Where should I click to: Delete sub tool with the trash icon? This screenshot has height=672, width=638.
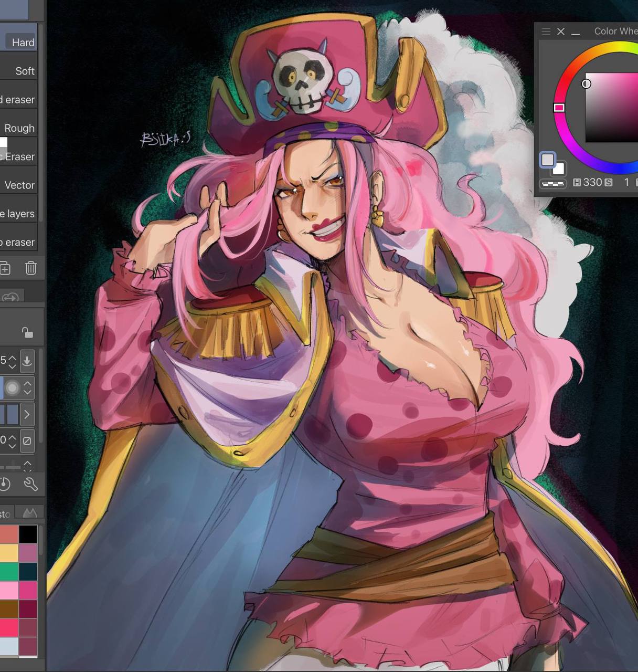31,268
